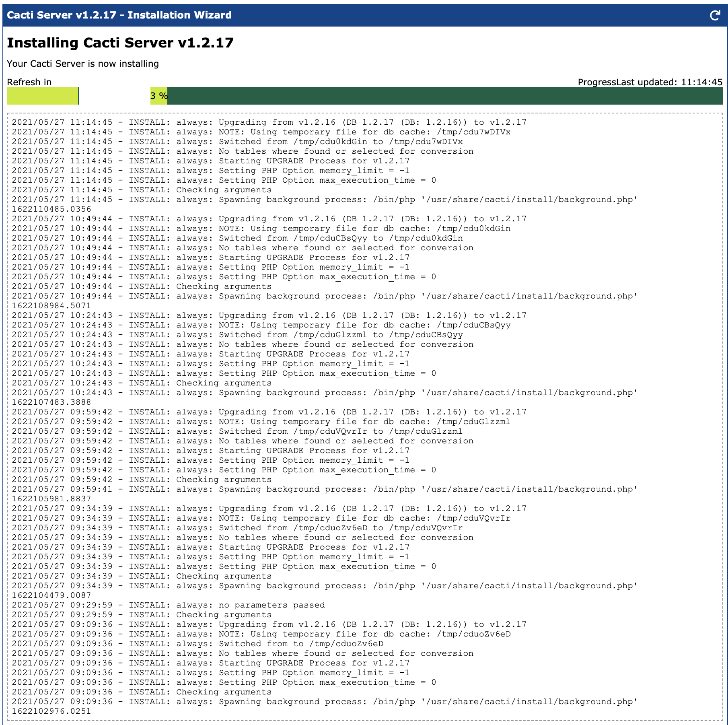
Task: Click 10:24:43 'Upgrading from v1.2.16' log line
Action: click(269, 315)
